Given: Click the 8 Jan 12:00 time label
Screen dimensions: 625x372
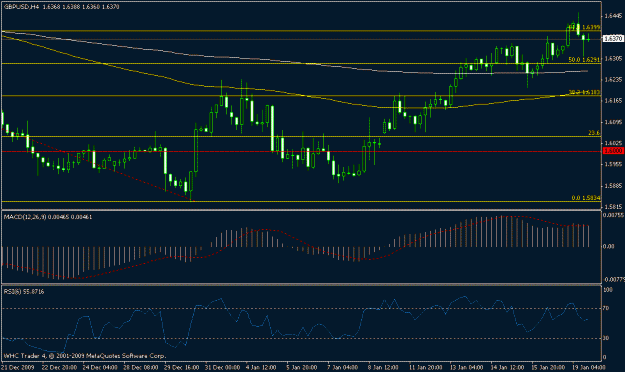Looking at the screenshot, I should 383,367.
